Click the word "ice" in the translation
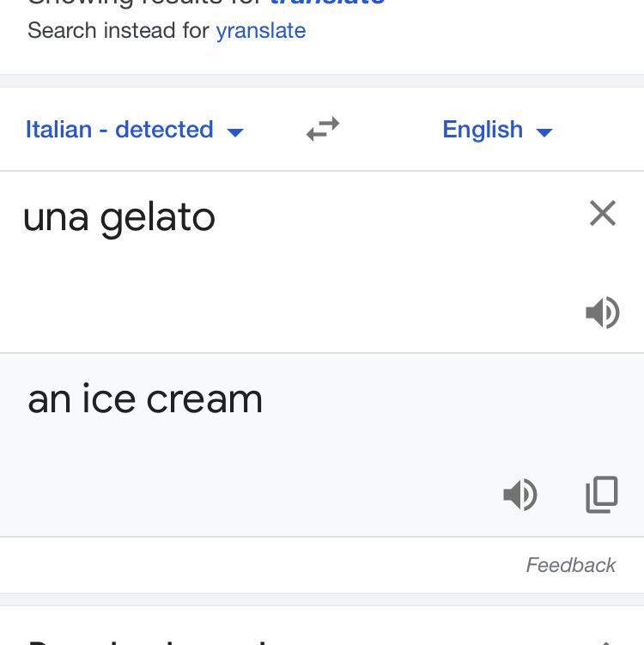644x645 pixels. click(108, 399)
